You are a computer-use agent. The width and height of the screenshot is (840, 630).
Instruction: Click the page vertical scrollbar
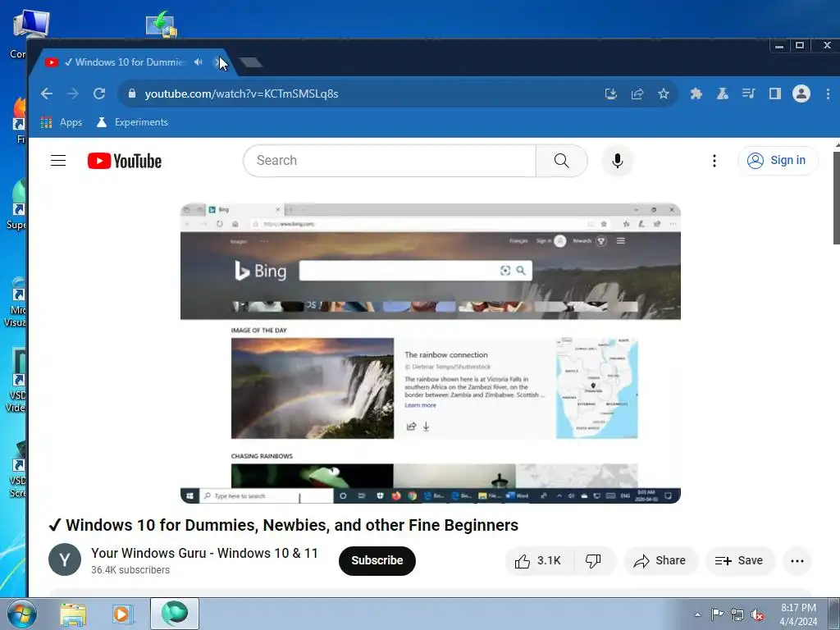click(836, 199)
